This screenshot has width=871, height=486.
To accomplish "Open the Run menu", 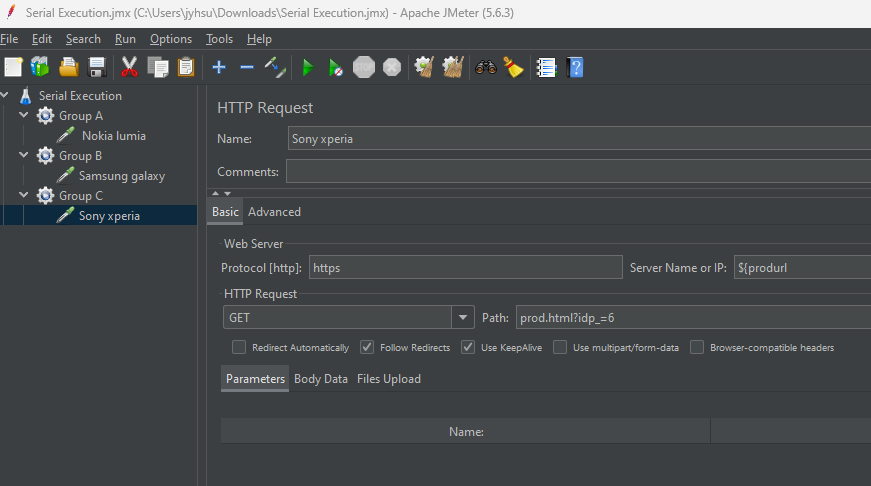I will pyautogui.click(x=125, y=39).
